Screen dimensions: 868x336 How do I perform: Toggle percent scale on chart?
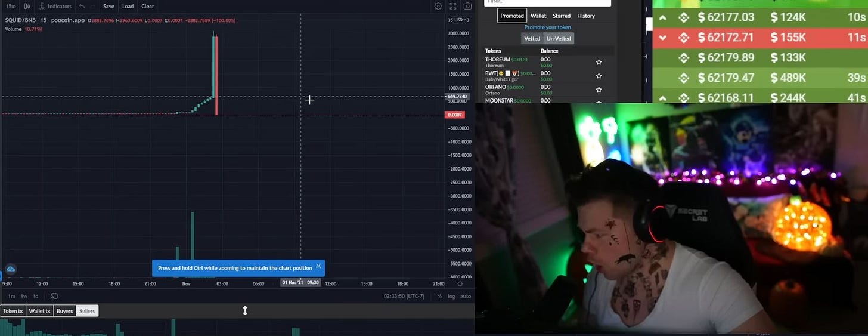[439, 296]
